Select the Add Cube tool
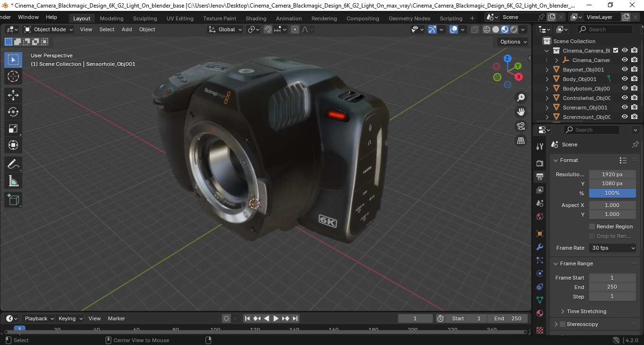 pos(13,200)
